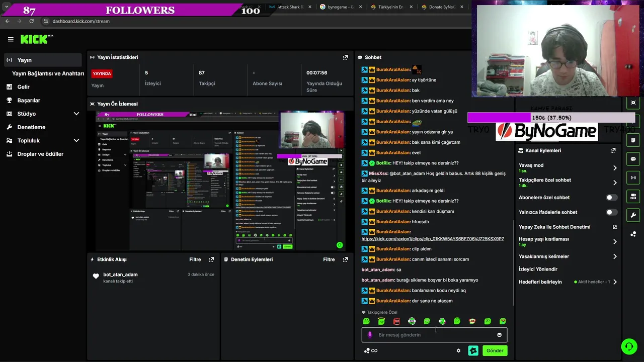This screenshot has height=362, width=644.
Task: Click the stream preview thumbnail
Action: click(x=220, y=180)
